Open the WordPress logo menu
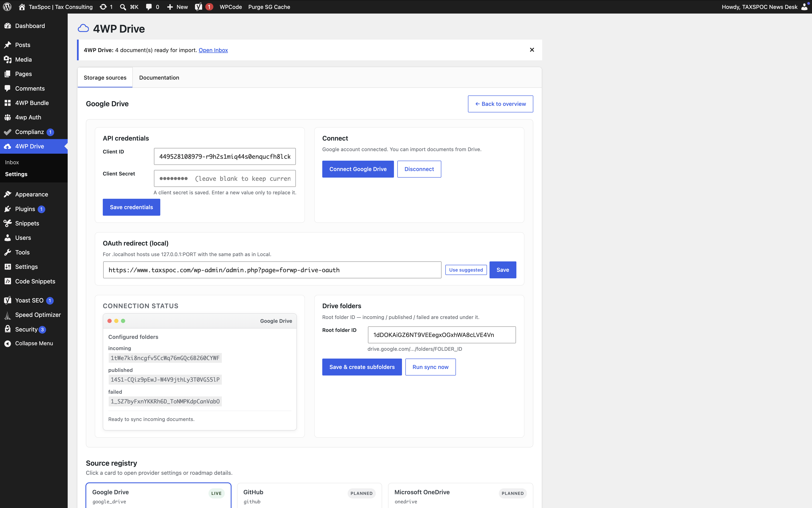The width and height of the screenshot is (812, 508). [x=7, y=7]
